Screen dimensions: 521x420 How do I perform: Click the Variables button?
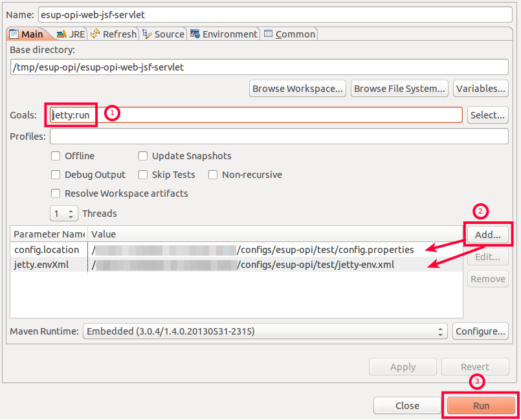[x=480, y=89]
